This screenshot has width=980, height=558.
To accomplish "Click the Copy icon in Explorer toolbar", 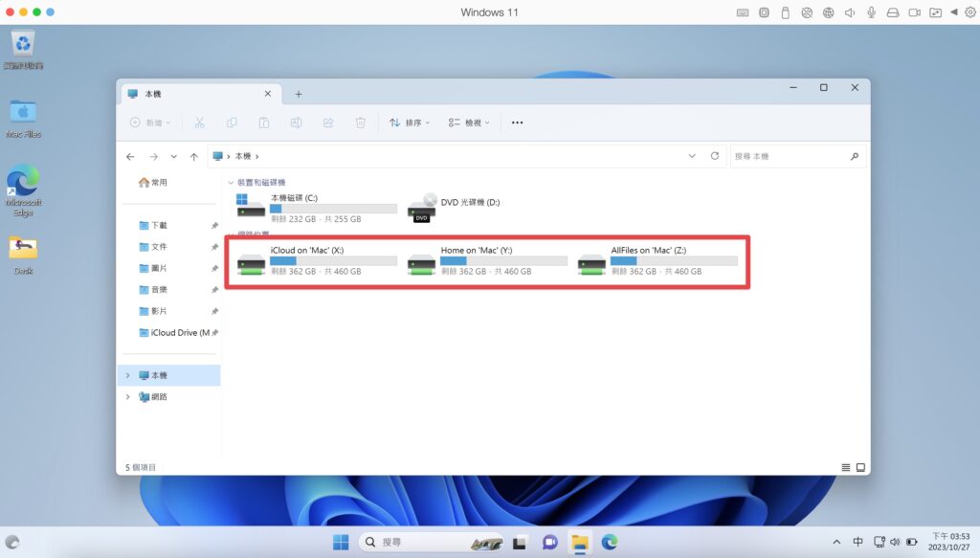I will [232, 123].
